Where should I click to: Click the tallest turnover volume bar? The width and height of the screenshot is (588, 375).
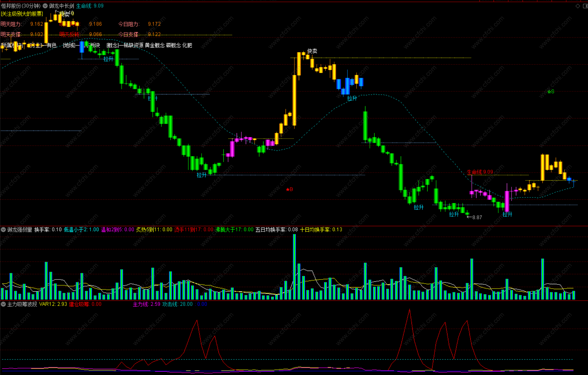pos(294,266)
